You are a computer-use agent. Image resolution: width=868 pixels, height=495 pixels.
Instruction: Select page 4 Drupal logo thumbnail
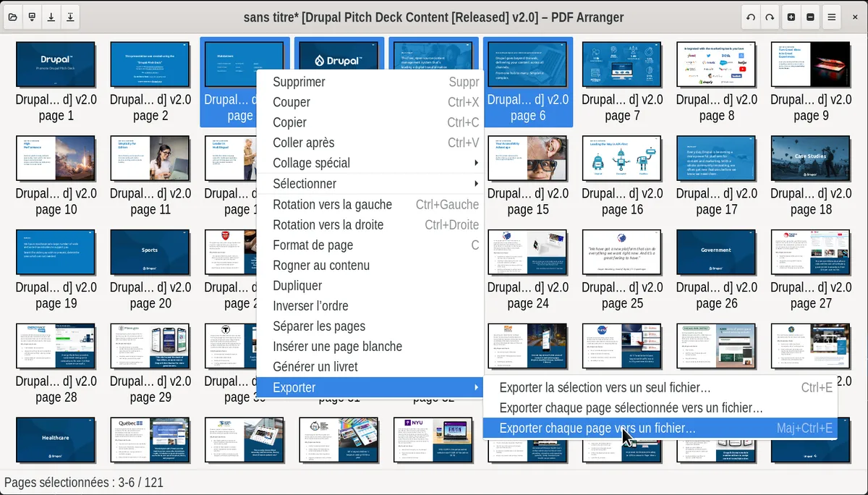[x=339, y=55]
